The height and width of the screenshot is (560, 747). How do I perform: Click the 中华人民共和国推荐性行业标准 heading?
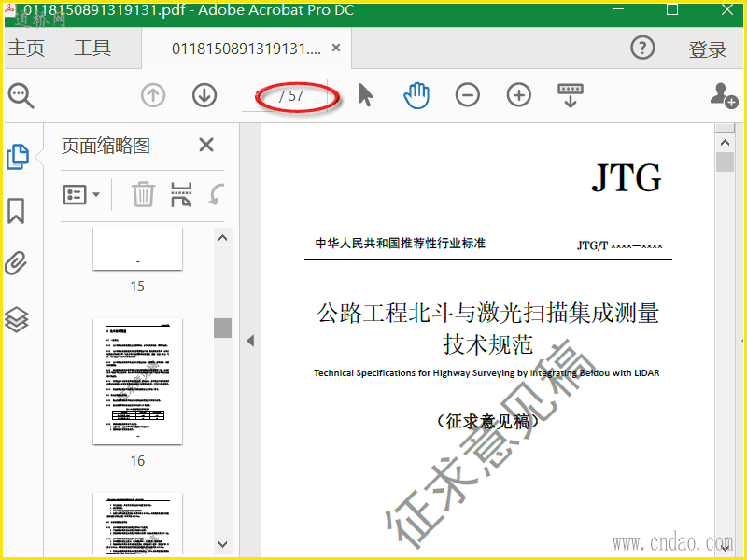401,243
